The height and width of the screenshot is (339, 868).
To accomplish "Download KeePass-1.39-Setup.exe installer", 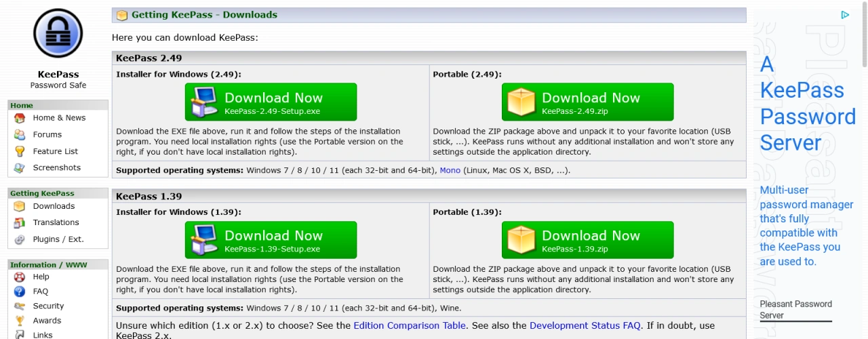I will click(271, 240).
